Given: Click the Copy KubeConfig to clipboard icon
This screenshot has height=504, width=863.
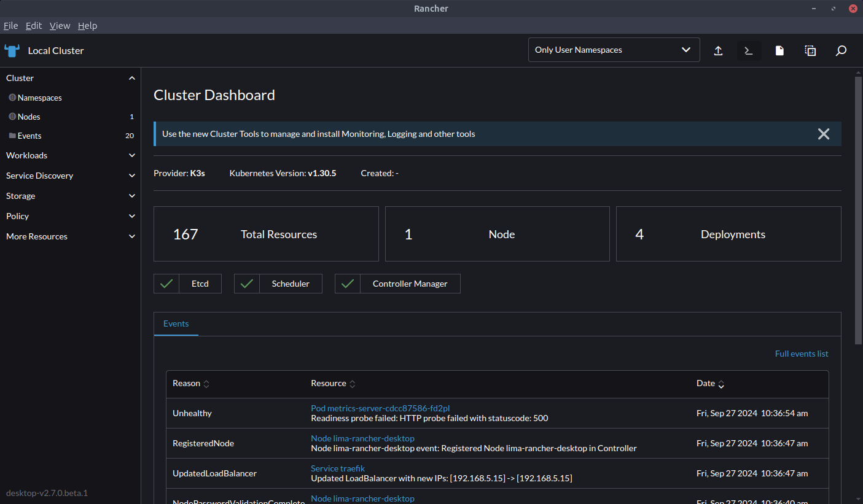Looking at the screenshot, I should (810, 50).
